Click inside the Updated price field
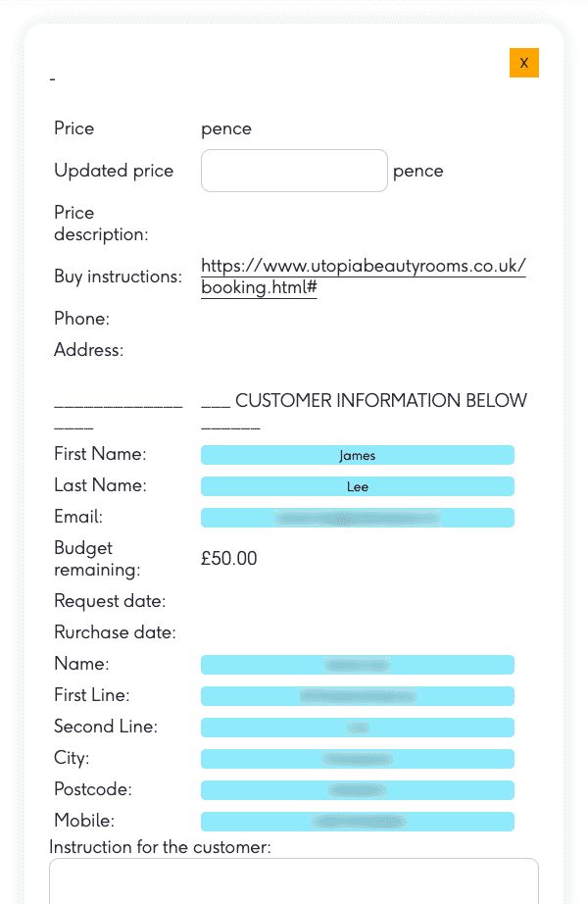Viewport: 588px width, 904px height. click(294, 170)
